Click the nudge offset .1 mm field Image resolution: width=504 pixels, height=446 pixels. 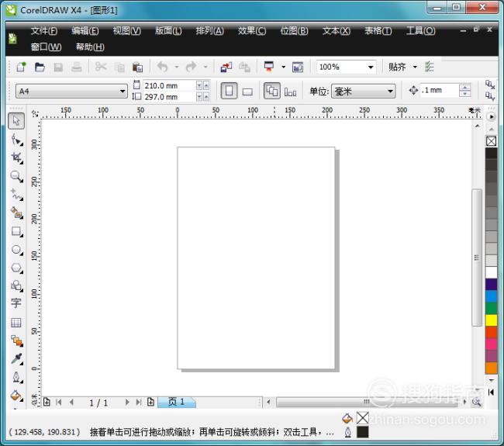tap(439, 90)
